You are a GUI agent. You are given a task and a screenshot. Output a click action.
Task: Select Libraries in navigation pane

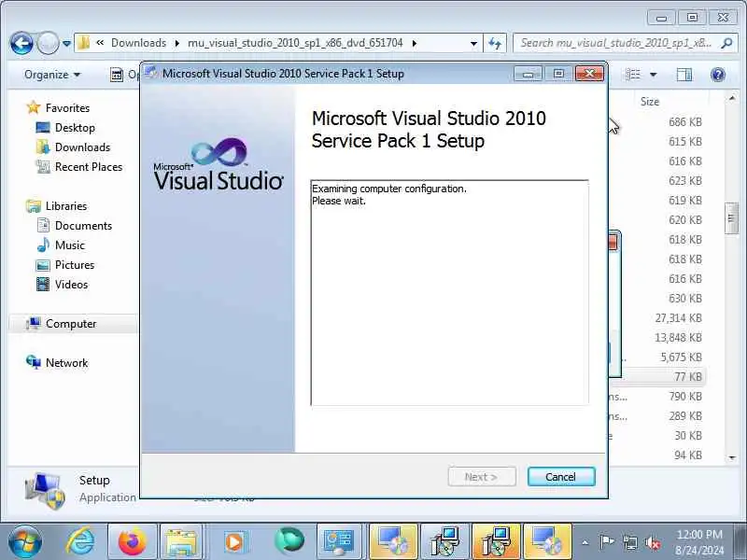pyautogui.click(x=65, y=206)
